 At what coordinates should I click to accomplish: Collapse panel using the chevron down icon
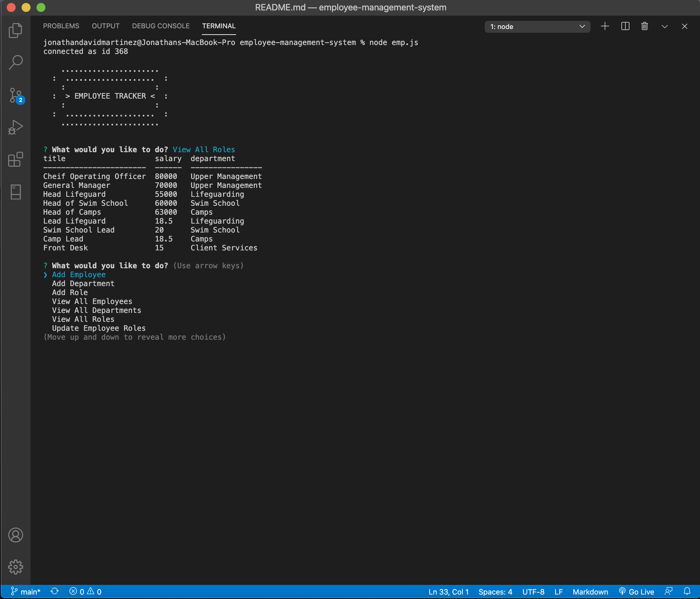point(665,26)
